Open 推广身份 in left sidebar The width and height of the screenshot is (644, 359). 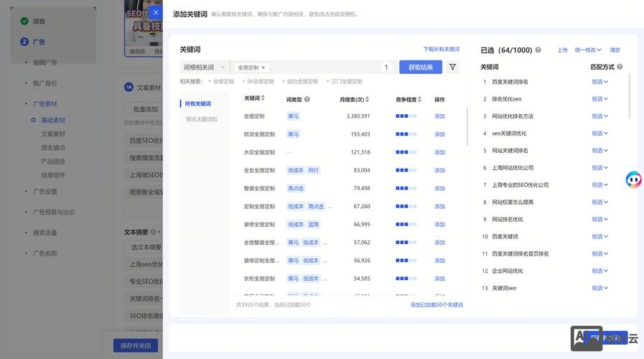coord(45,83)
